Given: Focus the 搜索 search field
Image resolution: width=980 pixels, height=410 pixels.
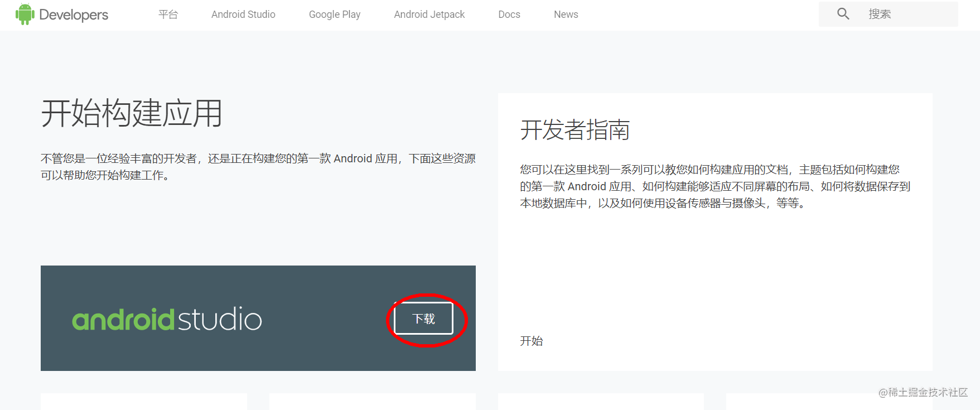Looking at the screenshot, I should (889, 14).
